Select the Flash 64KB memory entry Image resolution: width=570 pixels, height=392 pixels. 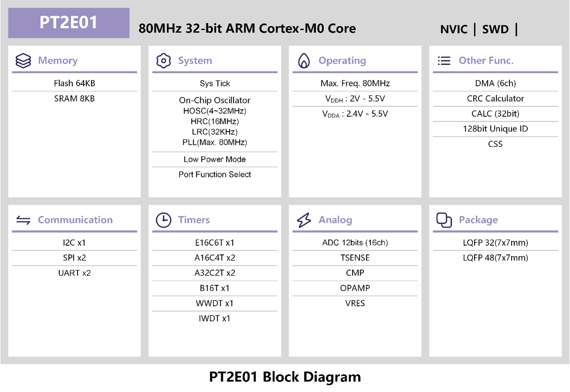[x=74, y=84]
